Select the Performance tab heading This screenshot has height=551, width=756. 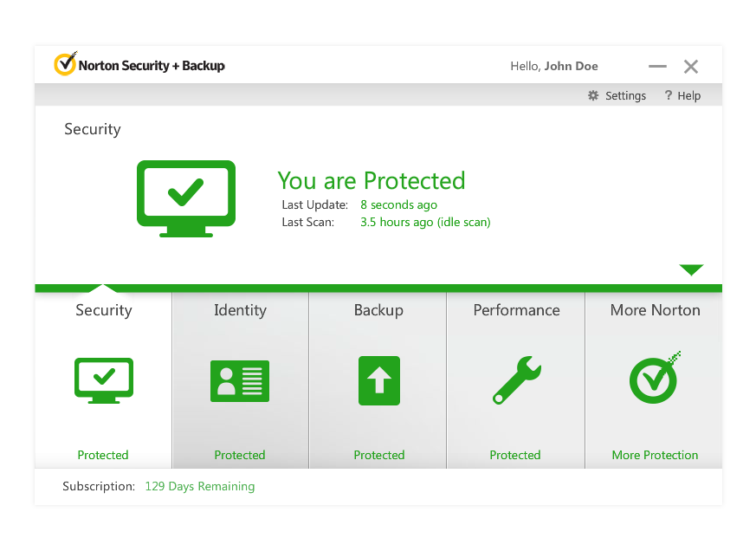[x=516, y=310]
